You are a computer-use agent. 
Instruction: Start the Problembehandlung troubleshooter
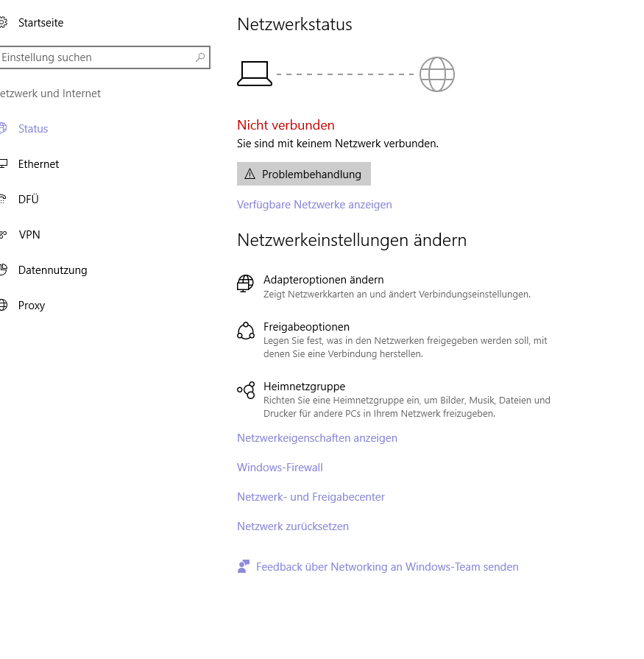pyautogui.click(x=304, y=174)
